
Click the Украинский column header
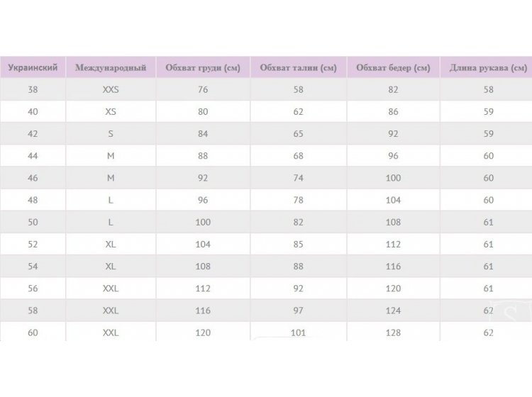33,68
